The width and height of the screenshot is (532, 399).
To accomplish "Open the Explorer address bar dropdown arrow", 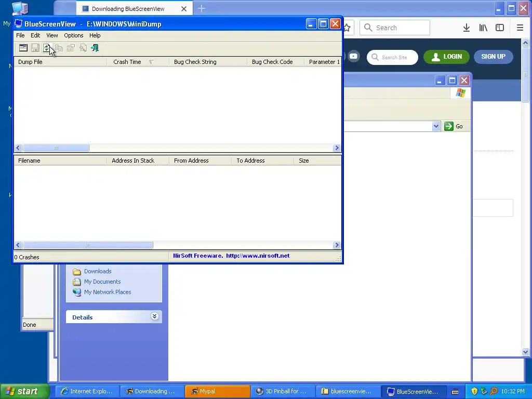I will tap(436, 127).
